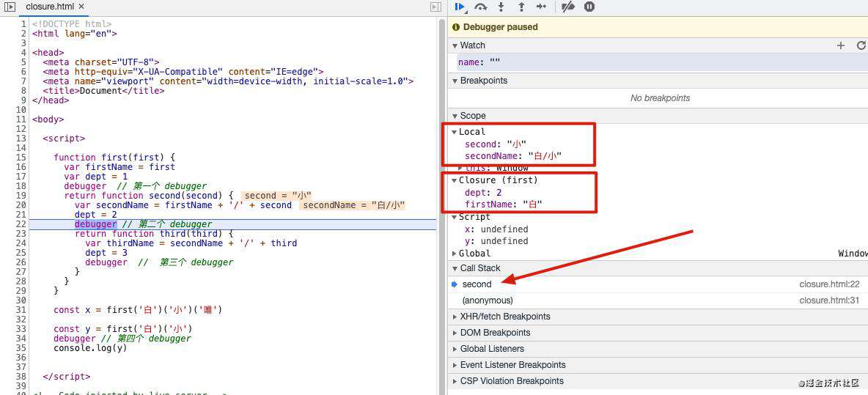The height and width of the screenshot is (395, 868).
Task: Collapse the Script scope group
Action: tap(455, 217)
